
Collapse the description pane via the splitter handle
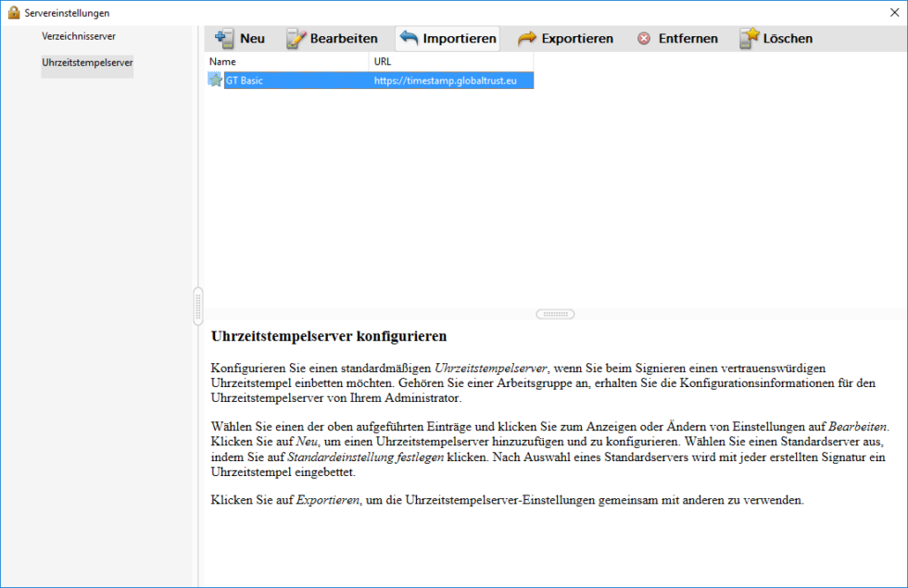pyautogui.click(x=554, y=314)
